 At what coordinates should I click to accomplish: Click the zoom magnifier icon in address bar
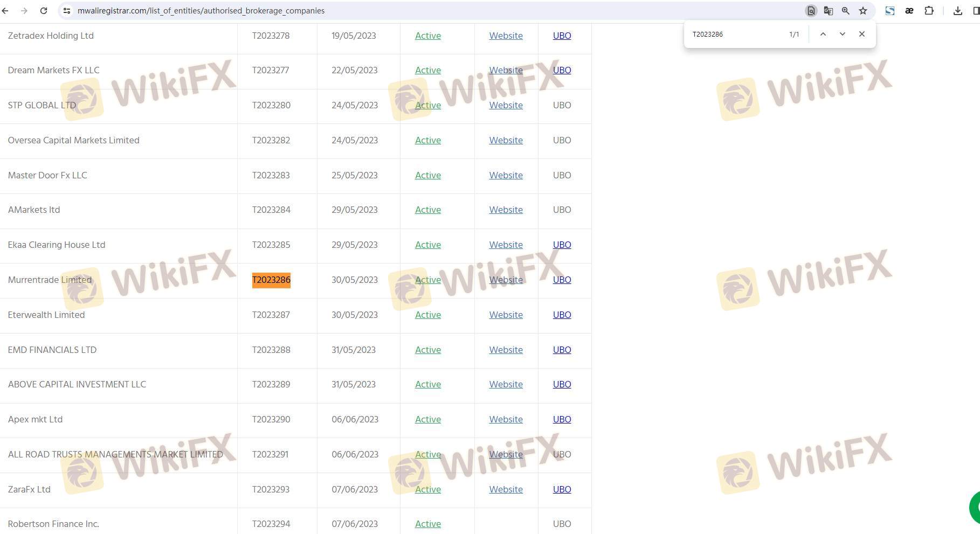click(x=845, y=11)
